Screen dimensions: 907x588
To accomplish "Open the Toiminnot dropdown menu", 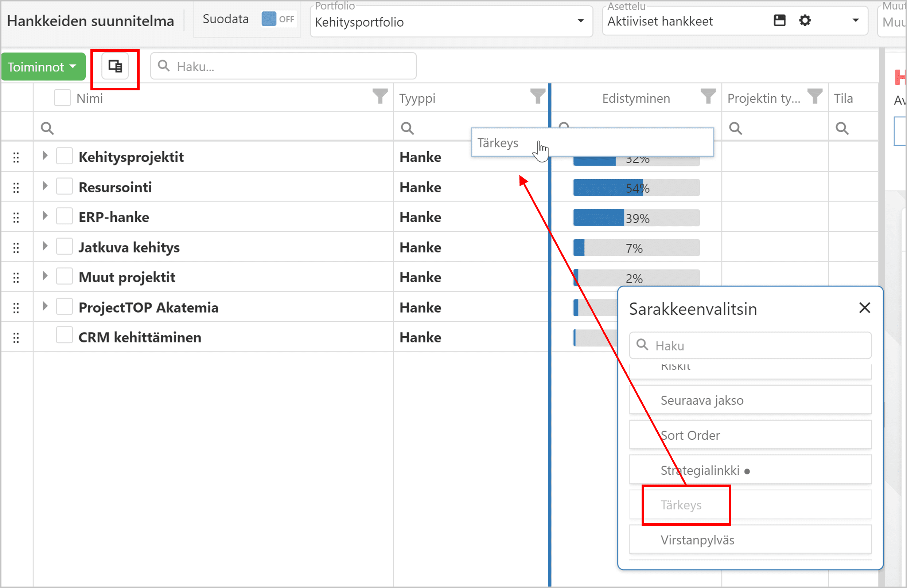I will 43,67.
